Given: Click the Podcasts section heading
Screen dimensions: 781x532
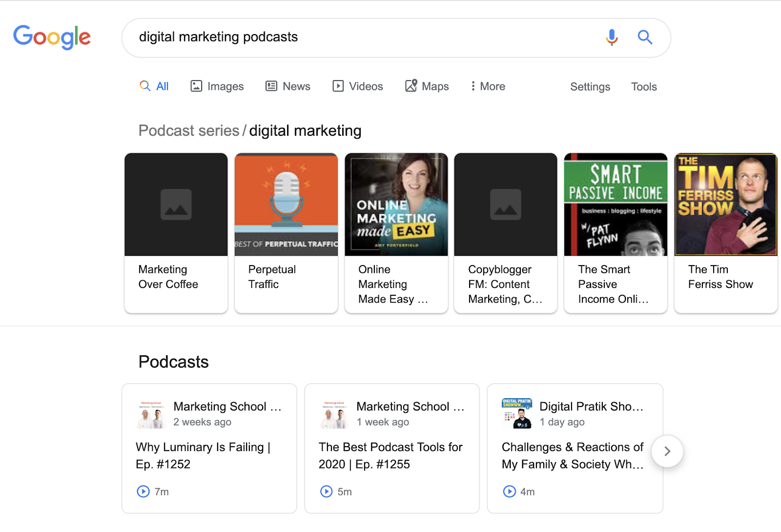Looking at the screenshot, I should coord(174,362).
